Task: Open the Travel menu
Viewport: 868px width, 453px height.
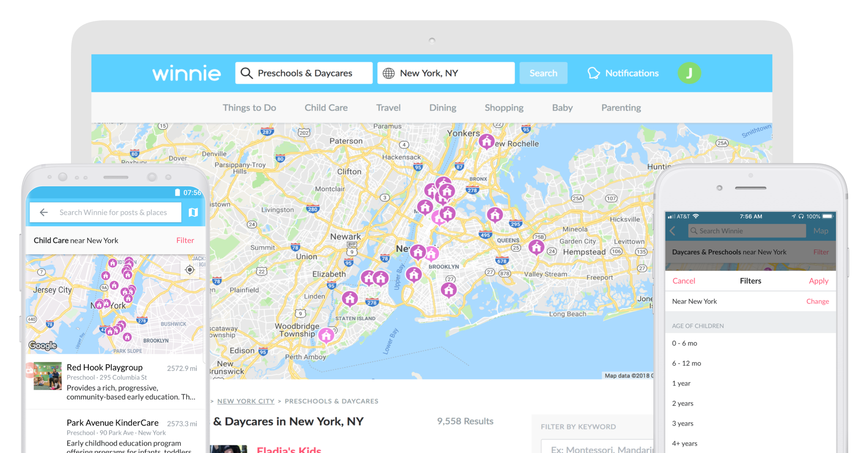Action: coord(388,108)
